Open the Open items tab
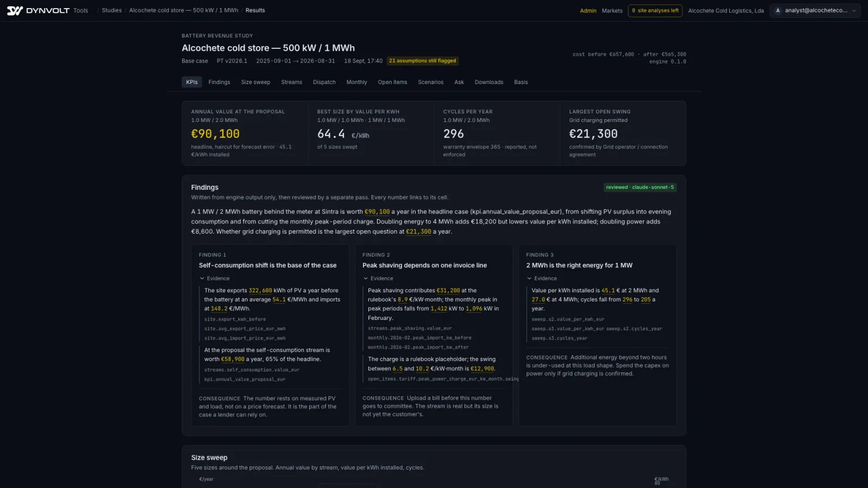The height and width of the screenshot is (488, 868). tap(392, 82)
